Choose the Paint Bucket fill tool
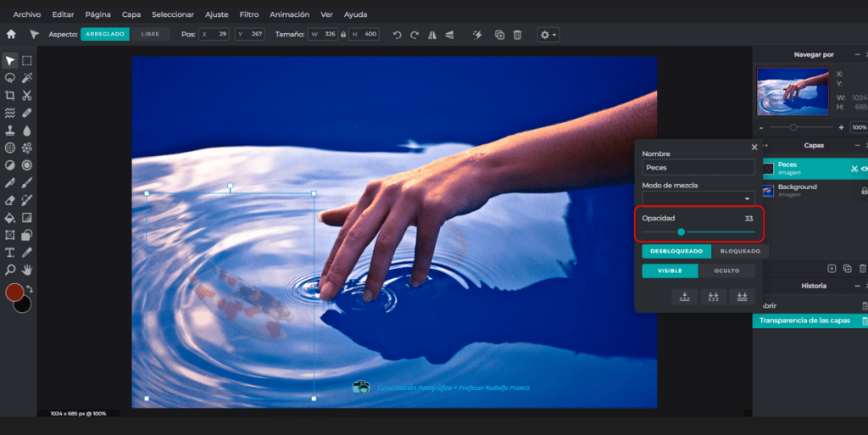This screenshot has height=435, width=868. (10, 218)
